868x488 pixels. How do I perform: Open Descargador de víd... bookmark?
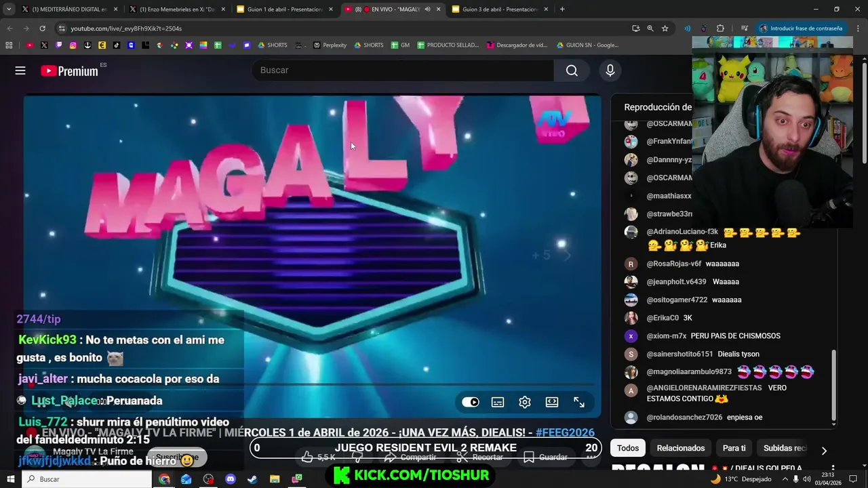pos(516,45)
